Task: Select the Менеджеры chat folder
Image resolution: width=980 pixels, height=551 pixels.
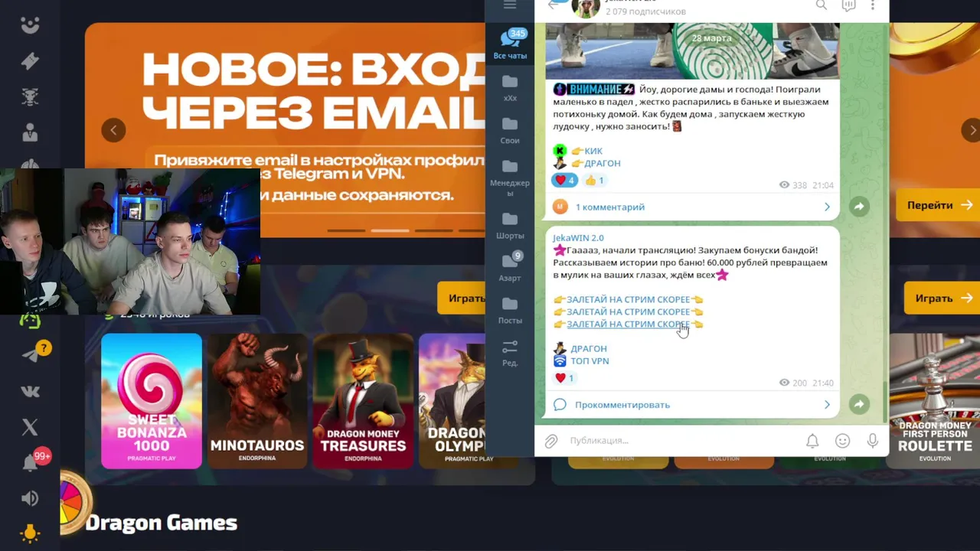Action: click(510, 178)
